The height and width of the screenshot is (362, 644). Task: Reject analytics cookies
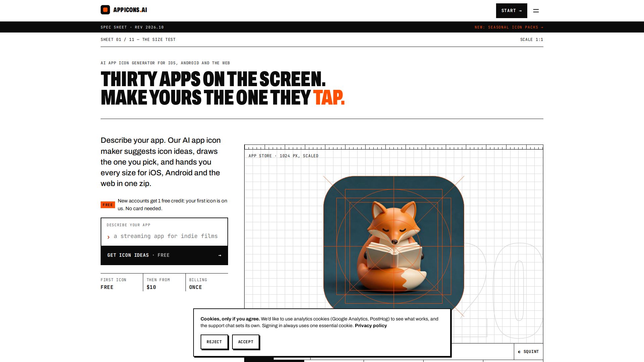pos(214,342)
